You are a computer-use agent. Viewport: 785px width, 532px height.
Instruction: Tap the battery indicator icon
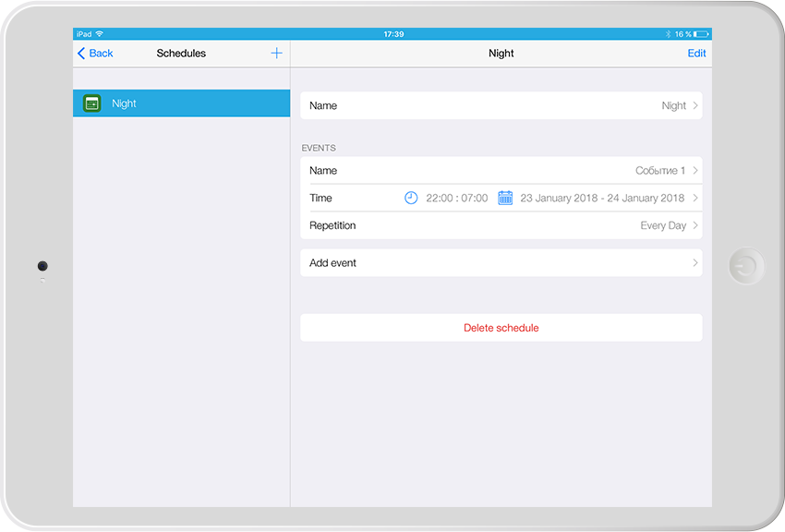click(702, 34)
